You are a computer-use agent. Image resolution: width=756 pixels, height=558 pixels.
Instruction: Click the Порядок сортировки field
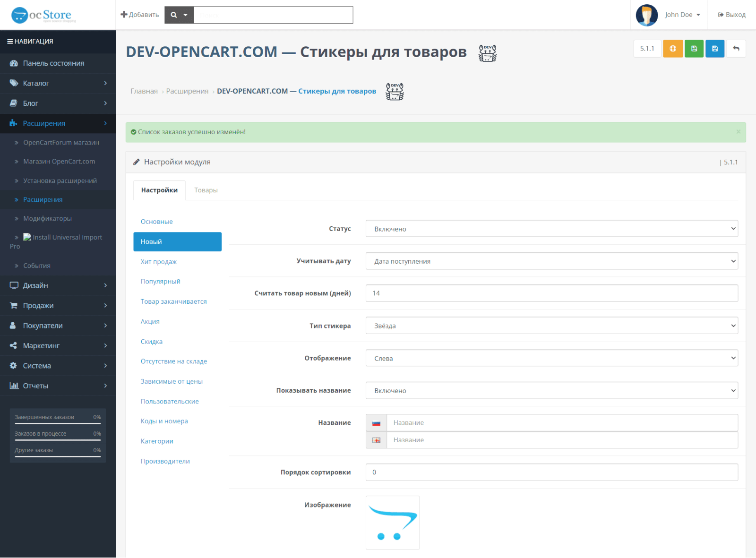(x=551, y=472)
